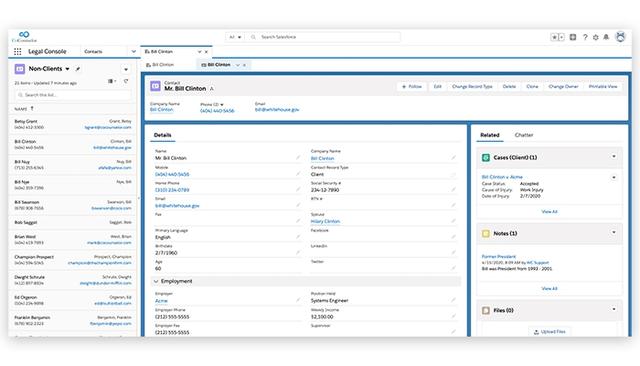This screenshot has width=640, height=366.
Task: Click in the Search Salesforce field
Action: click(x=324, y=37)
